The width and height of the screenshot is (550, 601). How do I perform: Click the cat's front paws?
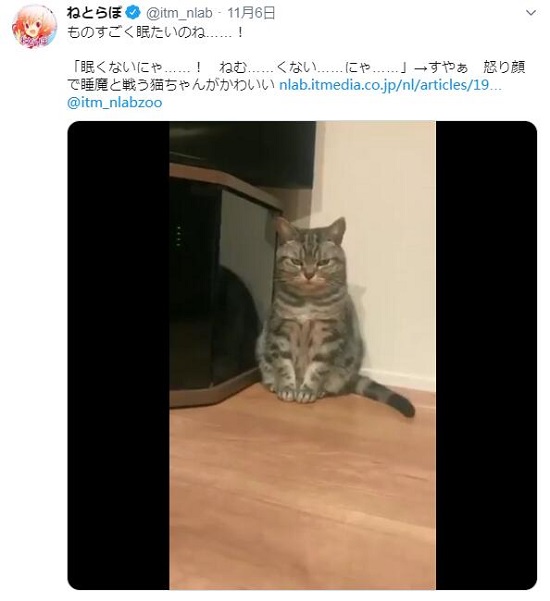[297, 394]
